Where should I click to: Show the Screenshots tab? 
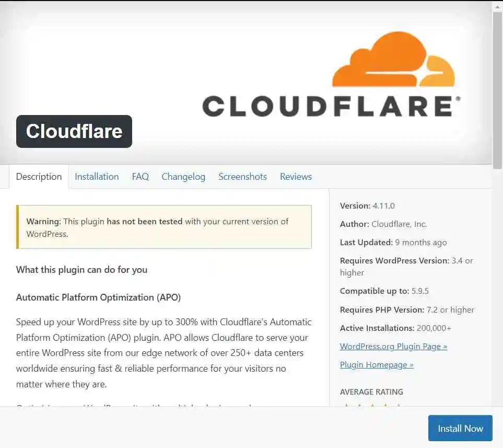tap(242, 177)
